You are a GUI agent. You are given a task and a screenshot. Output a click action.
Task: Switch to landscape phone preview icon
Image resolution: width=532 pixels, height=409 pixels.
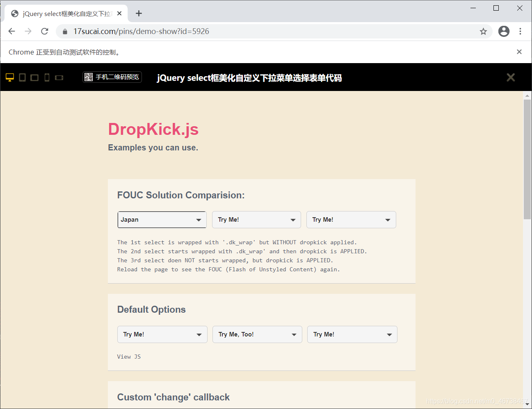(59, 77)
